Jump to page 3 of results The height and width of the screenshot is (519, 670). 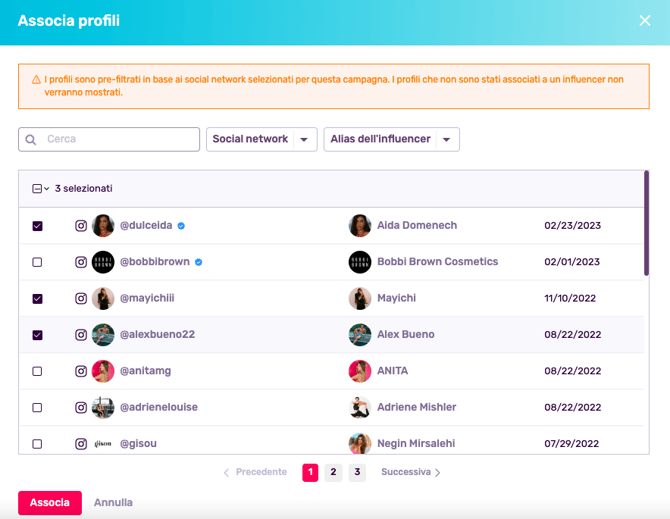pyautogui.click(x=357, y=472)
